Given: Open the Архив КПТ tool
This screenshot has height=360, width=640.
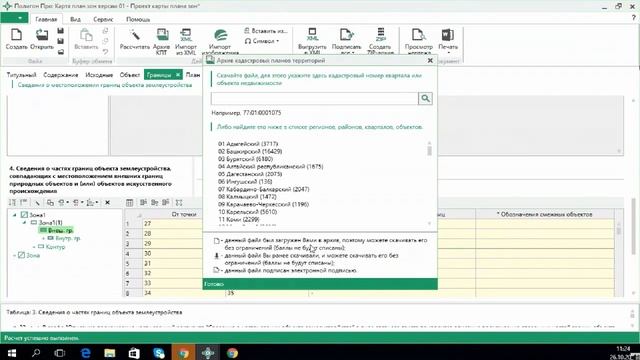Looking at the screenshot, I should click(162, 41).
